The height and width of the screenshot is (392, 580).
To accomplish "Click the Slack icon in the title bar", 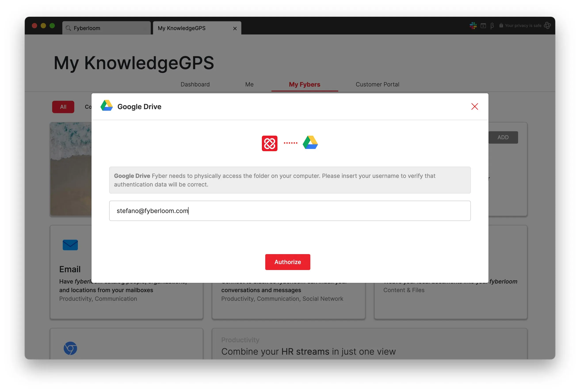I will (473, 26).
